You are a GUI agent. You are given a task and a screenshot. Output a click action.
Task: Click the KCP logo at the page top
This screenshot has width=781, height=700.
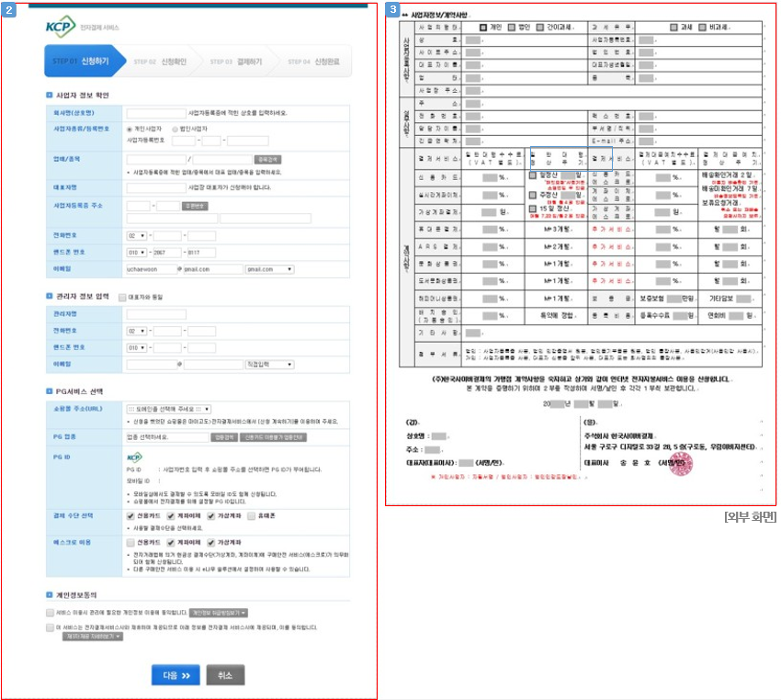(61, 27)
